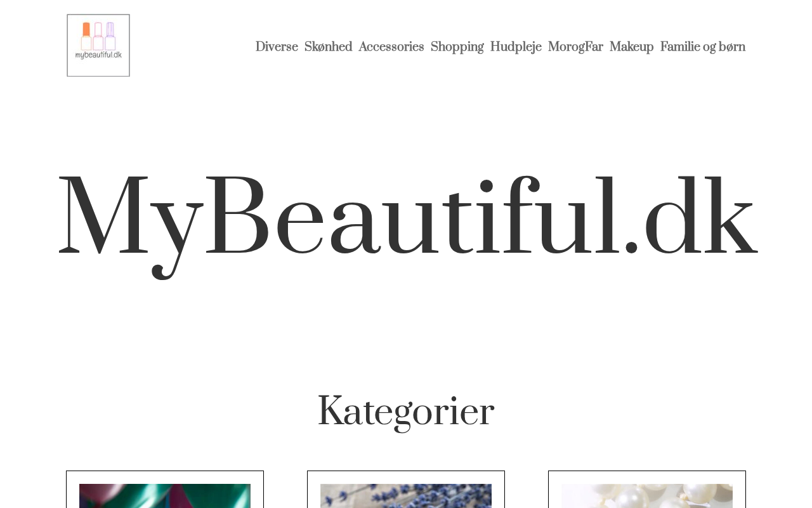Image resolution: width=812 pixels, height=508 pixels.
Task: Go to the Skønhed category
Action: (328, 47)
